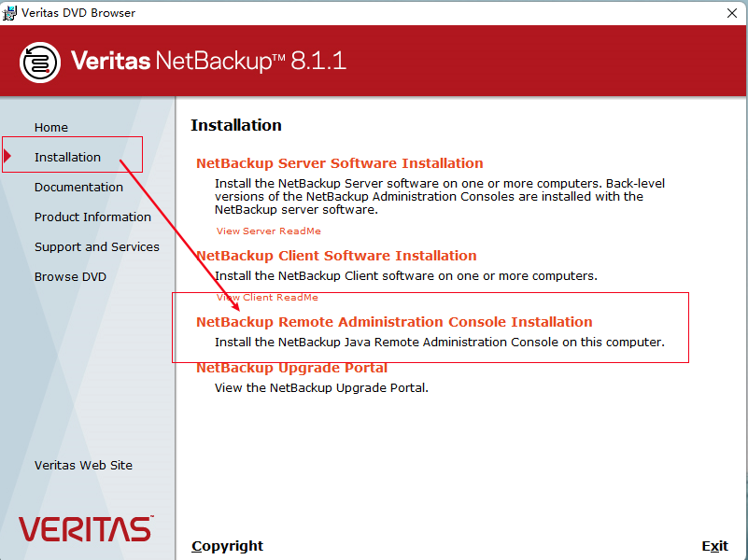Screen dimensions: 748x560
Task: Launch Remote Administration Console Installation
Action: [394, 322]
